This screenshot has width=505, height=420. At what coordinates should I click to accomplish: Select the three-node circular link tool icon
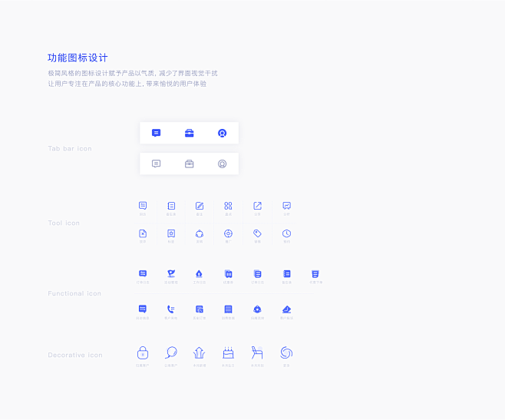[200, 233]
